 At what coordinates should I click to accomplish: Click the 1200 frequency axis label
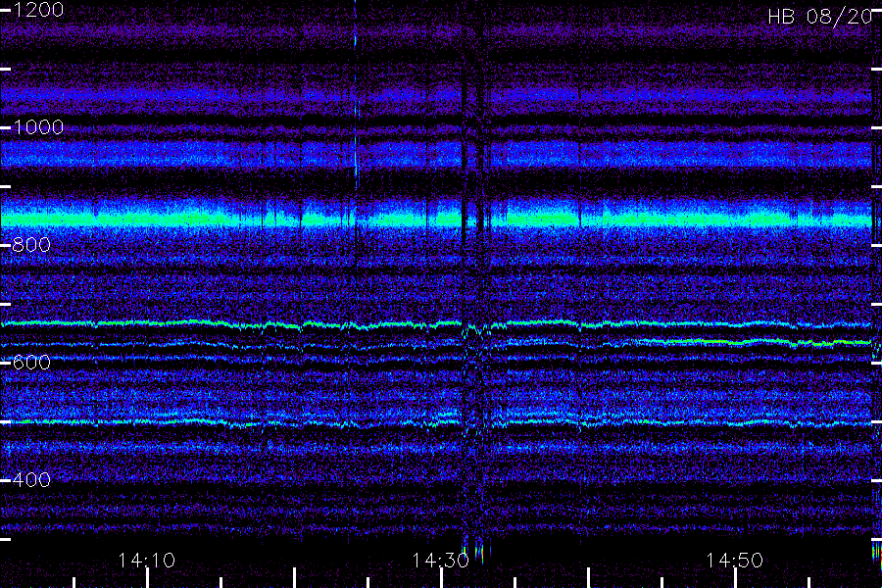coord(38,10)
